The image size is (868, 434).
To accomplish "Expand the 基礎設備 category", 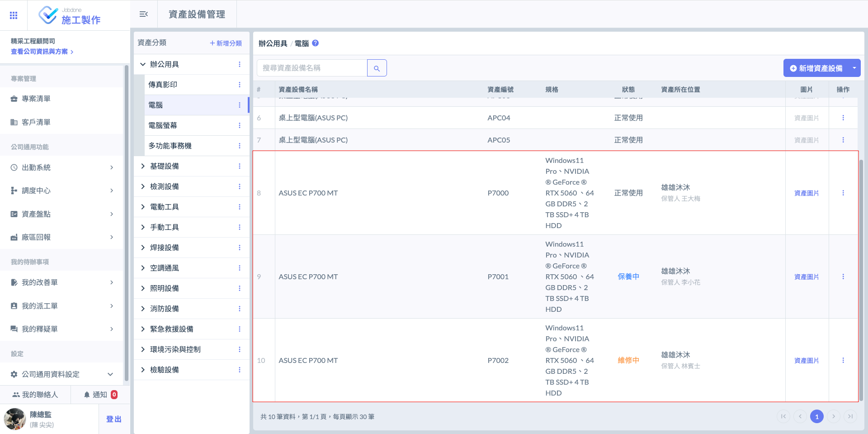I will [x=143, y=166].
